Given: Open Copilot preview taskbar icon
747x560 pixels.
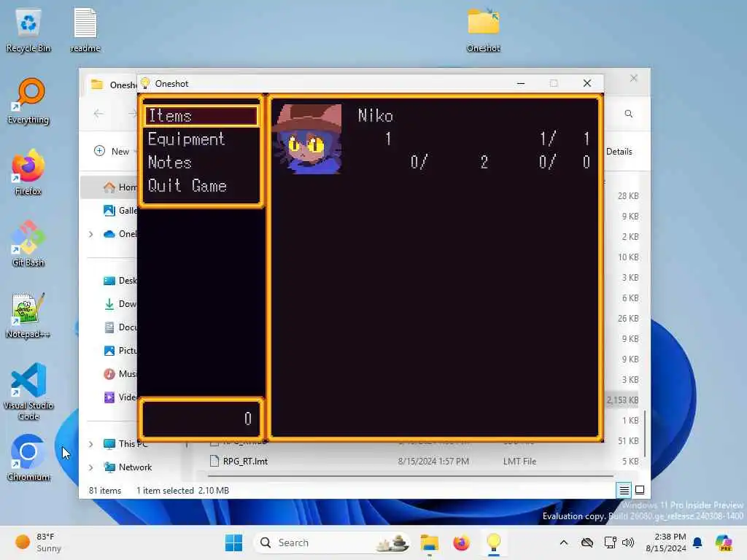Looking at the screenshot, I should coord(723,542).
